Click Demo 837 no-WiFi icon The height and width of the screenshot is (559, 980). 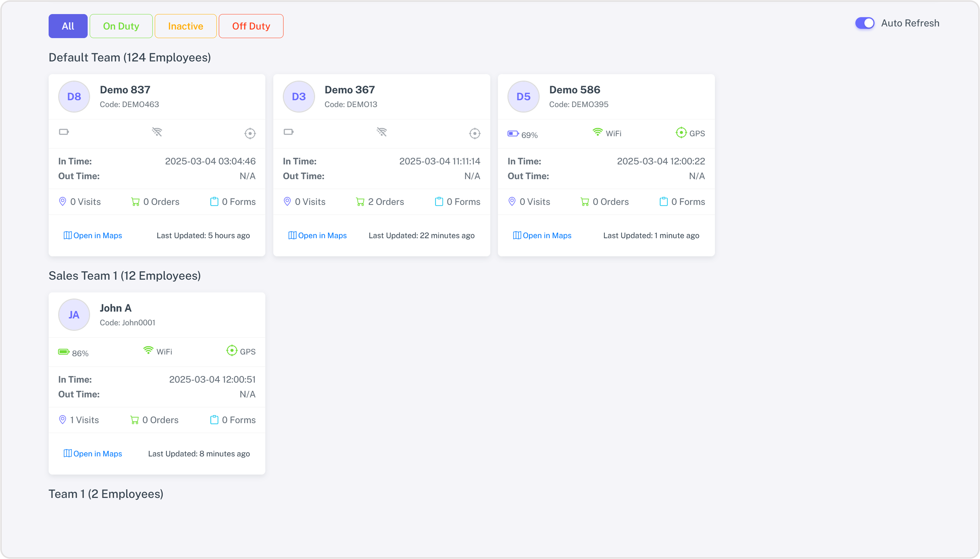(x=157, y=132)
